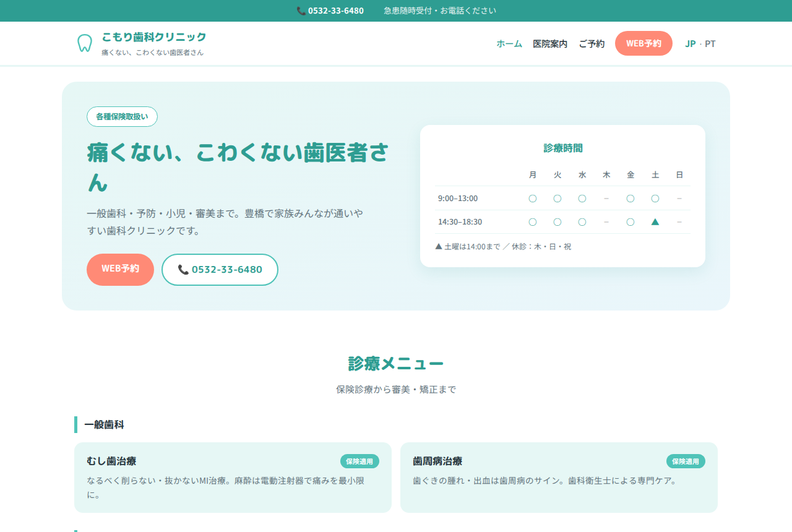Click the 各種保険取扱い badge

pos(122,116)
